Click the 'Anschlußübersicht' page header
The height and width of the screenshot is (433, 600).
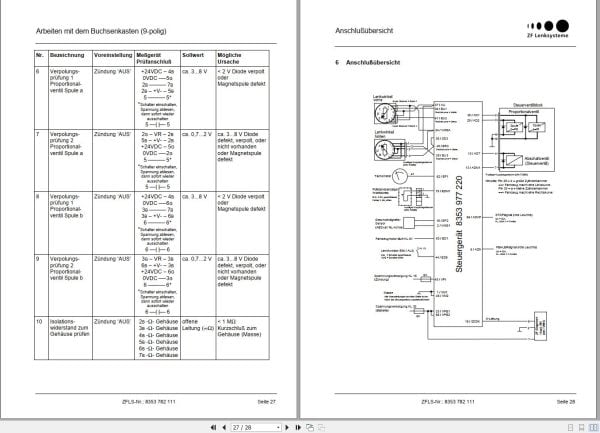tap(364, 31)
